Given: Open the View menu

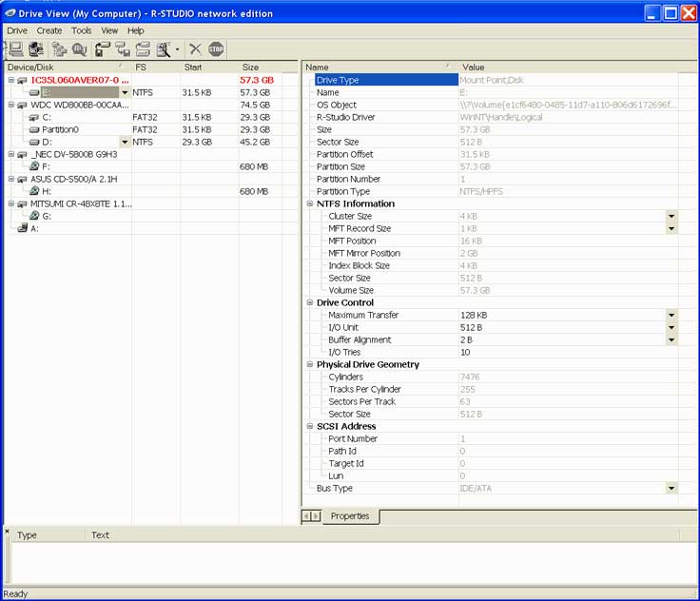Looking at the screenshot, I should (109, 30).
